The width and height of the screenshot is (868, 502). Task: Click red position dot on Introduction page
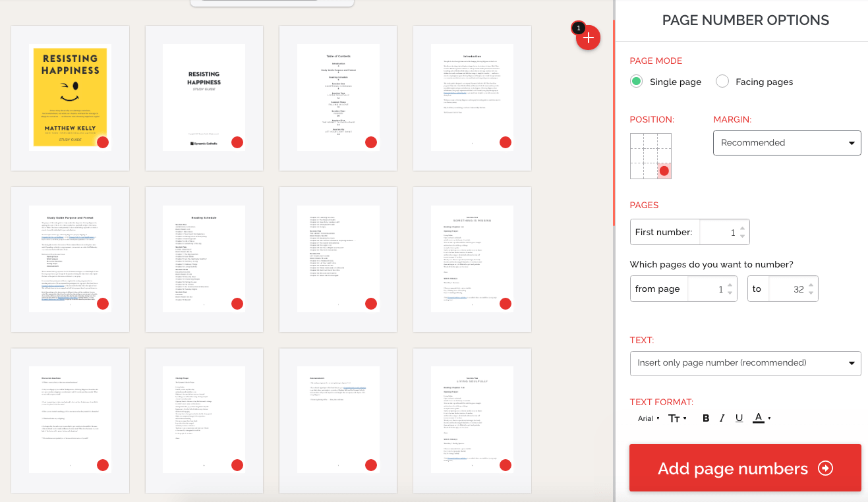tap(506, 142)
